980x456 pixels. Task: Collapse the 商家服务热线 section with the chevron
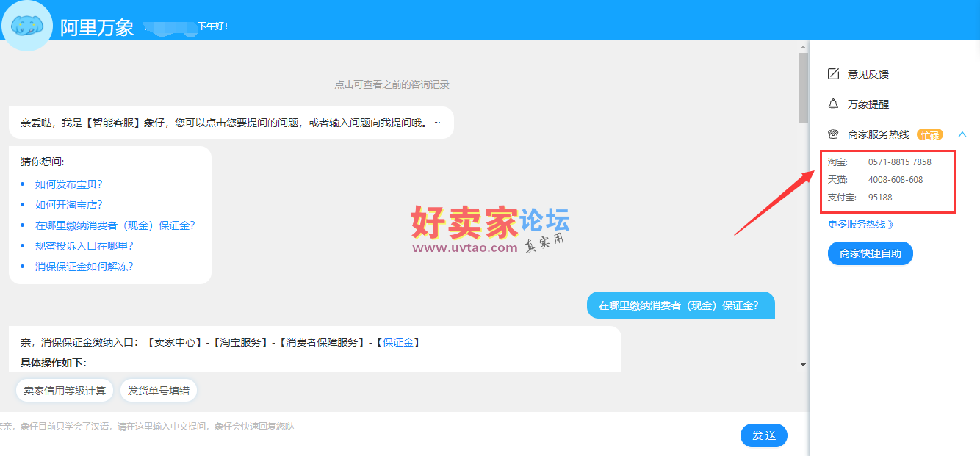[x=962, y=134]
